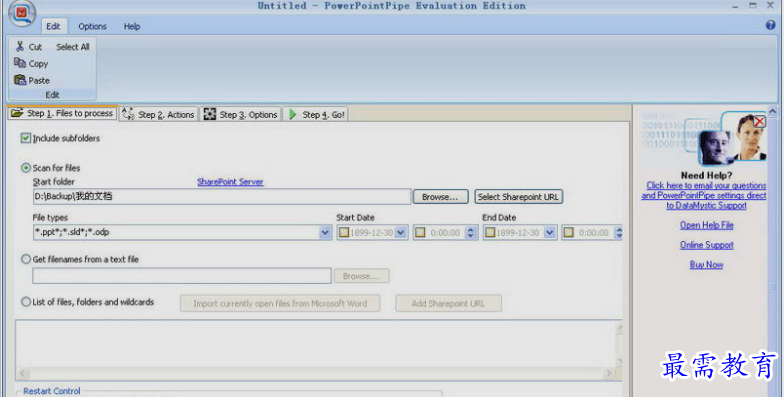Viewport: 784px width, 397px height.
Task: Click the Step 3 Options tab icon
Action: click(x=210, y=114)
